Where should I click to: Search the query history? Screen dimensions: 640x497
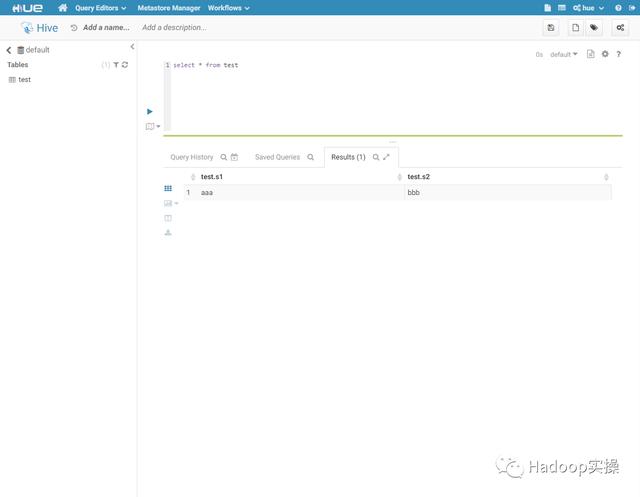click(x=224, y=157)
